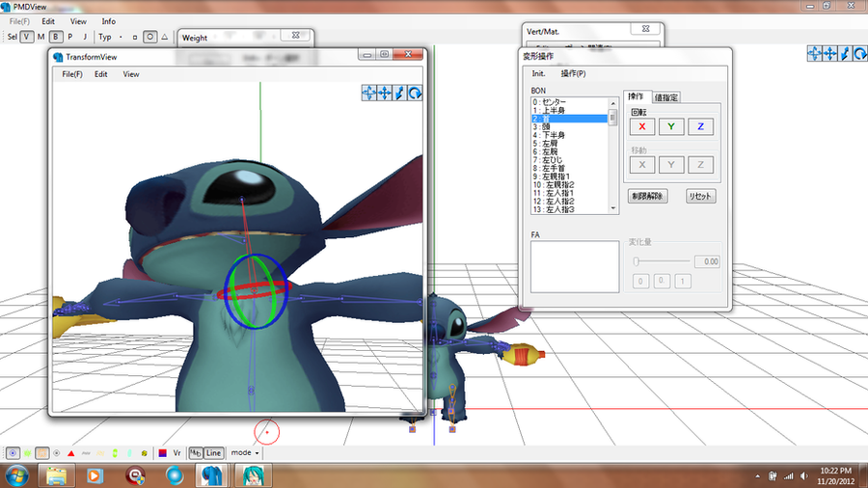This screenshot has width=868, height=488.
Task: Click the rotate view icon in TransformView
Action: [415, 93]
